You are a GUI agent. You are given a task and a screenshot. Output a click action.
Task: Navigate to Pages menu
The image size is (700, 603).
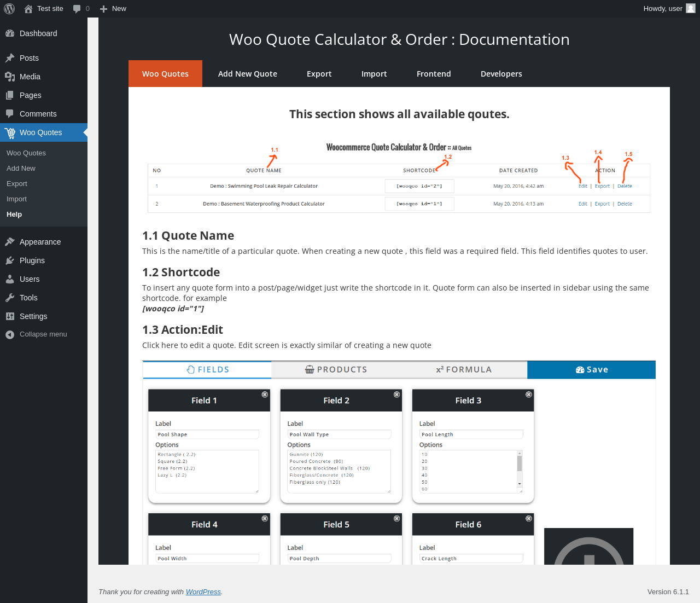pos(44,95)
